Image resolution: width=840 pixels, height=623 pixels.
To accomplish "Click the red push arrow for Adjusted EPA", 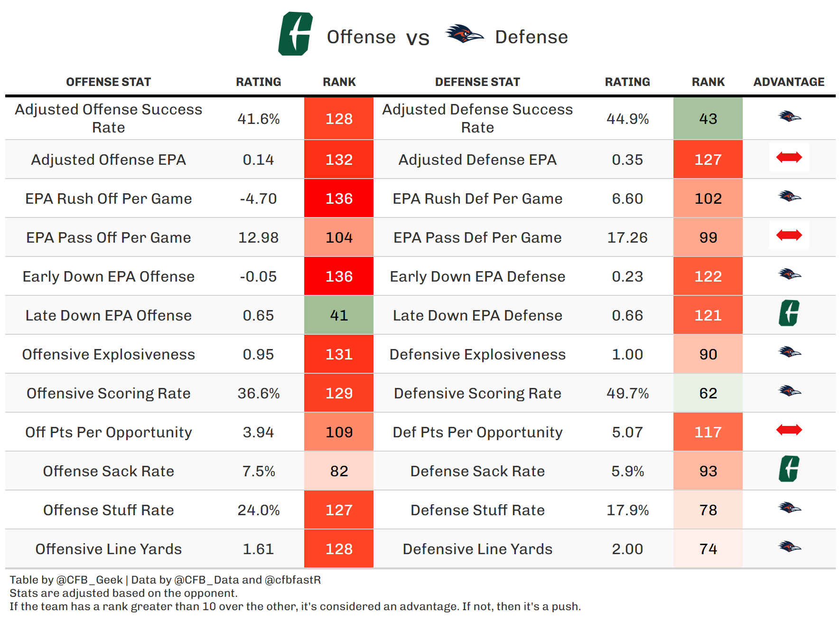I will coord(789,157).
